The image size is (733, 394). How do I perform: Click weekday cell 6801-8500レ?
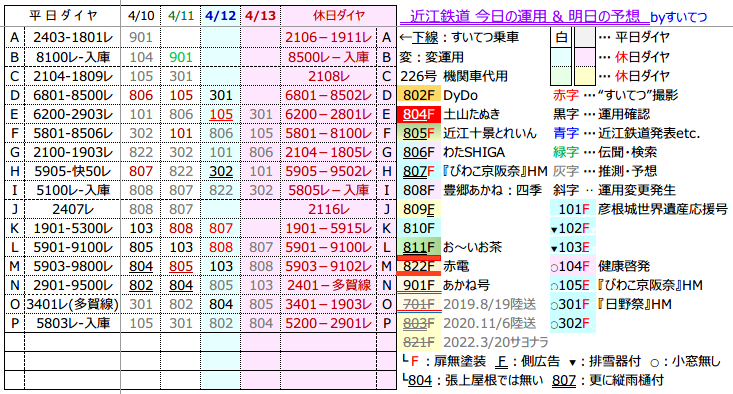tap(72, 95)
